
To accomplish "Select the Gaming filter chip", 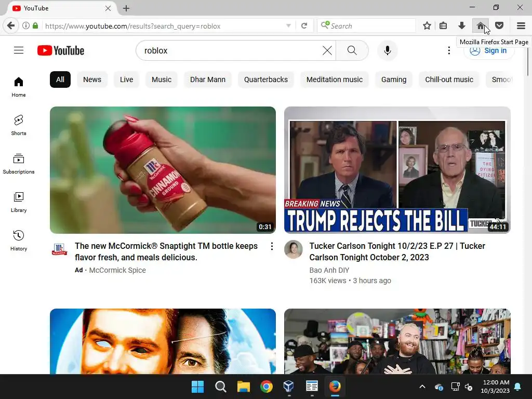I will pyautogui.click(x=394, y=79).
